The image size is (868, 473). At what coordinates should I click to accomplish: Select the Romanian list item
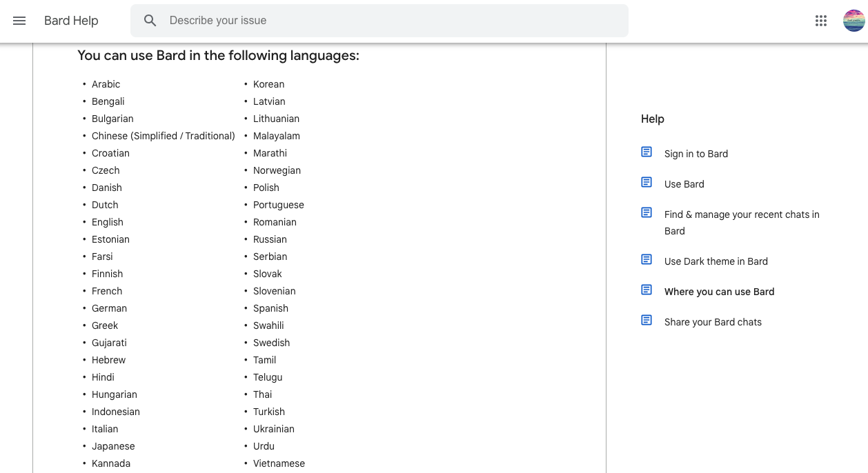click(275, 222)
